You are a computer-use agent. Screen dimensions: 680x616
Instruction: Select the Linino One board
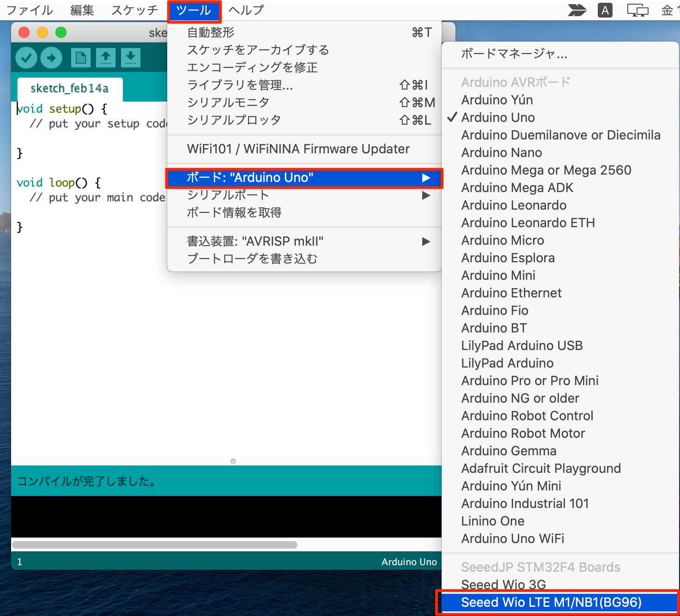[x=560, y=521]
